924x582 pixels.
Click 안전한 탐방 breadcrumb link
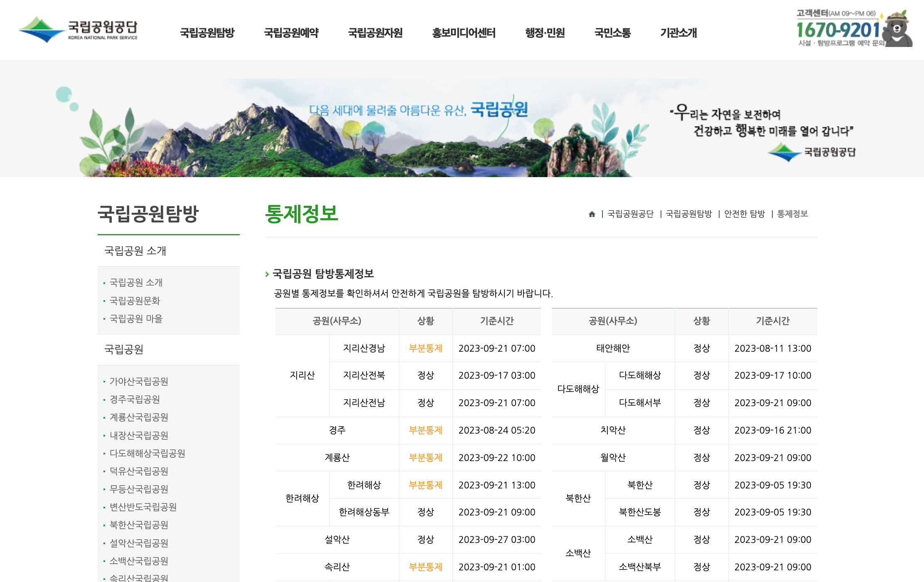[x=744, y=214]
